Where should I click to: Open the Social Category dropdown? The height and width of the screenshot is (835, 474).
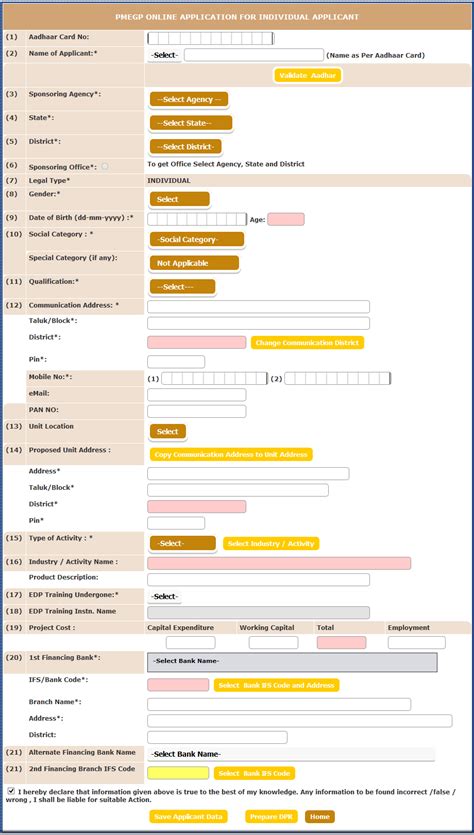point(197,240)
